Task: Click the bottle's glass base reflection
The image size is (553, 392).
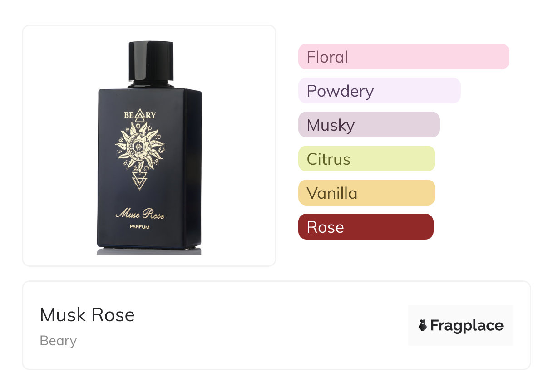Action: (149, 251)
